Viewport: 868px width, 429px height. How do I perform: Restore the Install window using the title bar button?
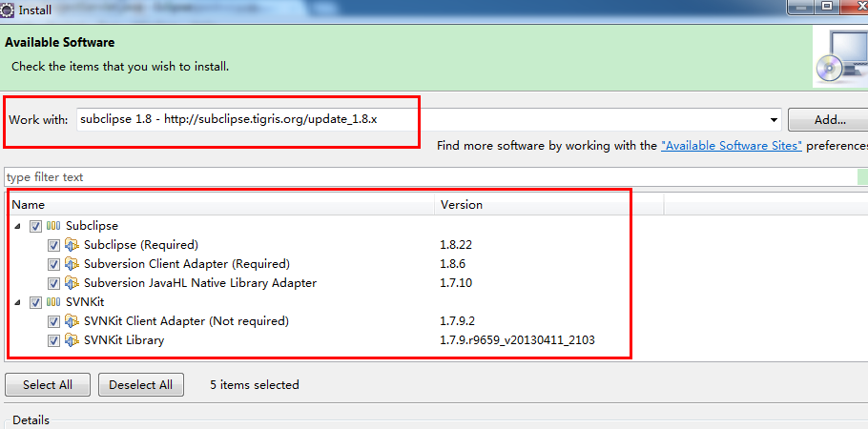coord(827,7)
